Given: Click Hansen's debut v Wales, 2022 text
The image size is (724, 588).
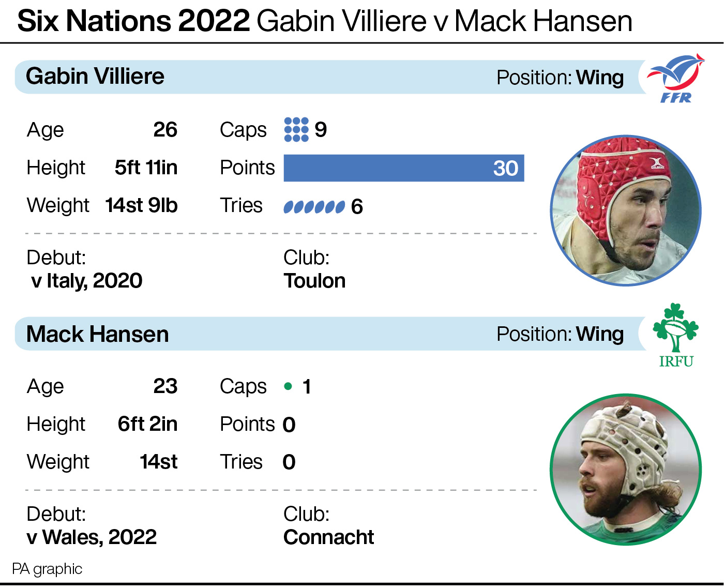Looking at the screenshot, I should tap(92, 537).
